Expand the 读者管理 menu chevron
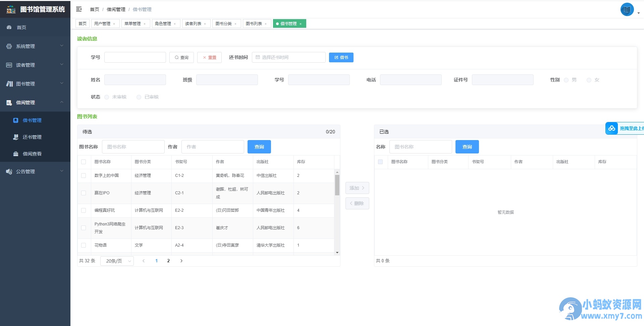The height and width of the screenshot is (326, 644). [x=62, y=64]
